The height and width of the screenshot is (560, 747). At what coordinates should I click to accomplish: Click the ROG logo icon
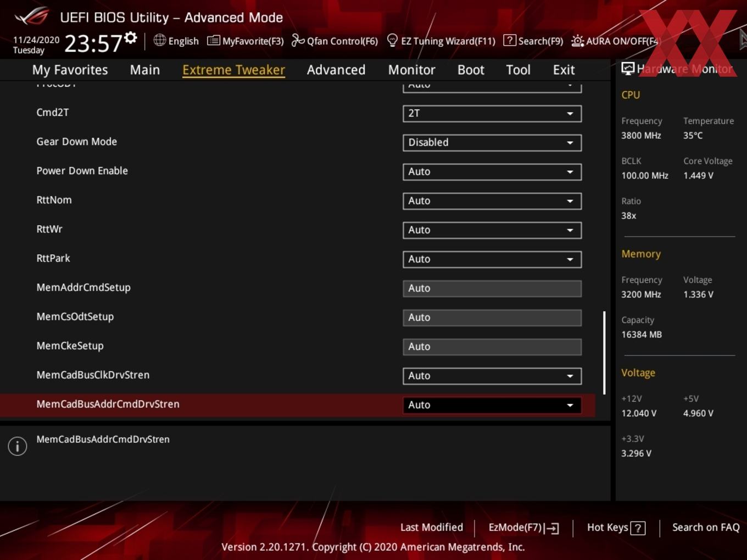[31, 16]
